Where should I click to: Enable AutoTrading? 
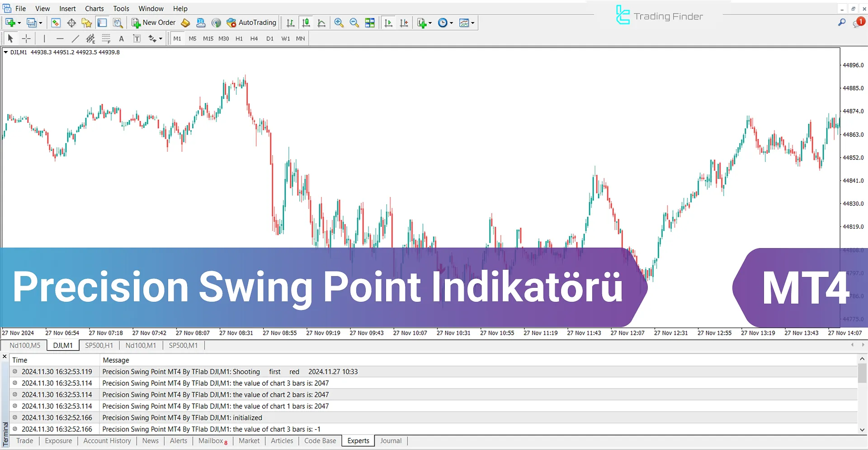[251, 23]
